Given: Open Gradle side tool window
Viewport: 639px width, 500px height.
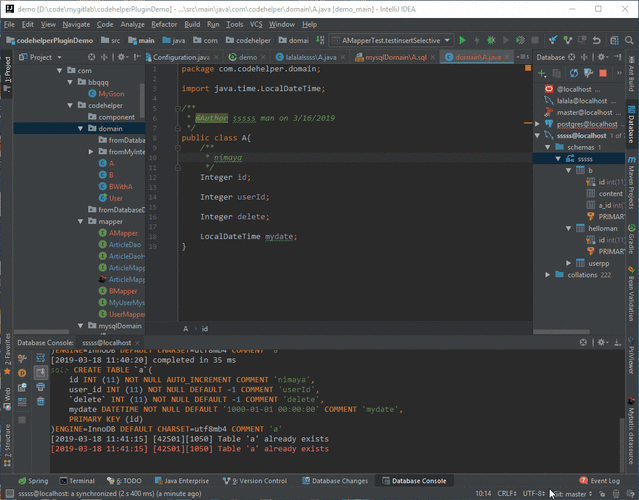Looking at the screenshot, I should (x=631, y=239).
